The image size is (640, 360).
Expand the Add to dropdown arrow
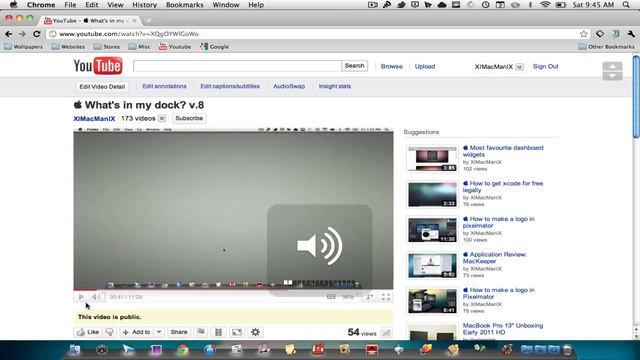pyautogui.click(x=159, y=332)
